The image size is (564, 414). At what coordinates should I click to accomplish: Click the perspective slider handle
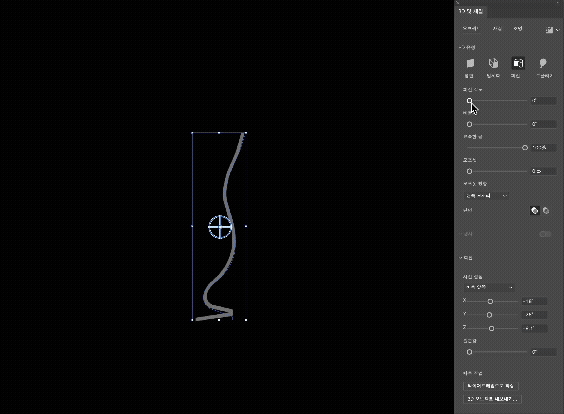point(469,352)
